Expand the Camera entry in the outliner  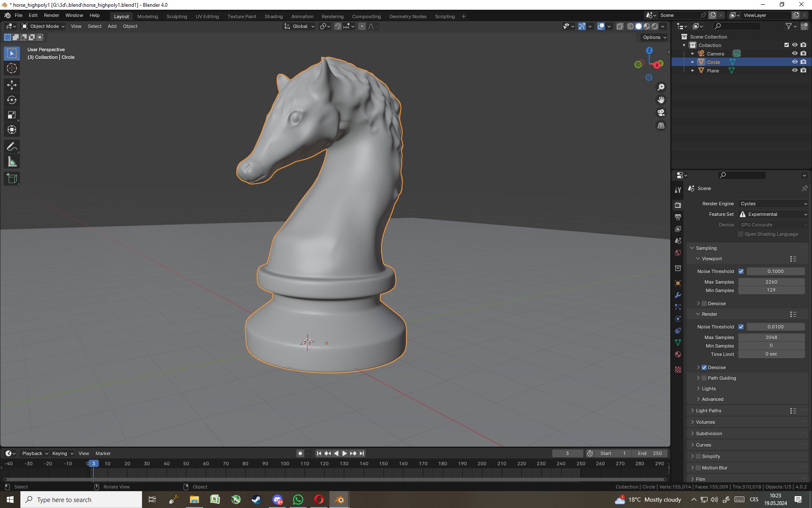[693, 53]
